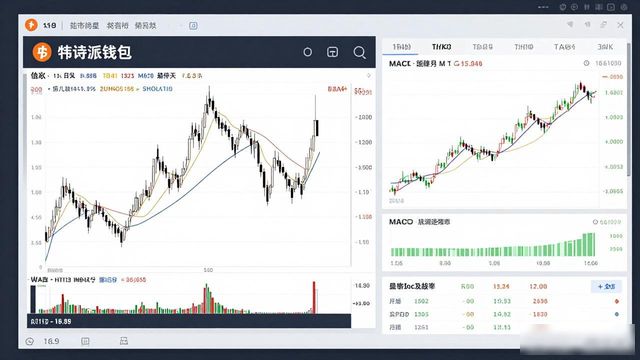Click the 伟诗派钱包 title text

(x=95, y=52)
